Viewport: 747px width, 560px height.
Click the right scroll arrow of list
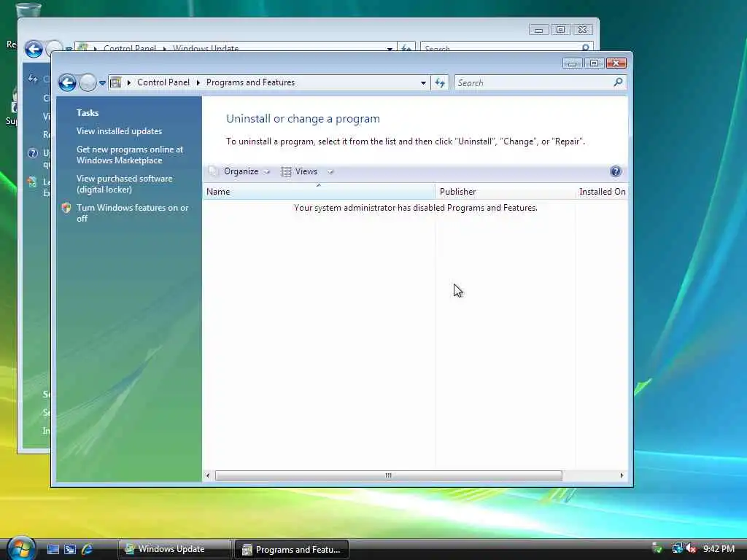pos(622,475)
